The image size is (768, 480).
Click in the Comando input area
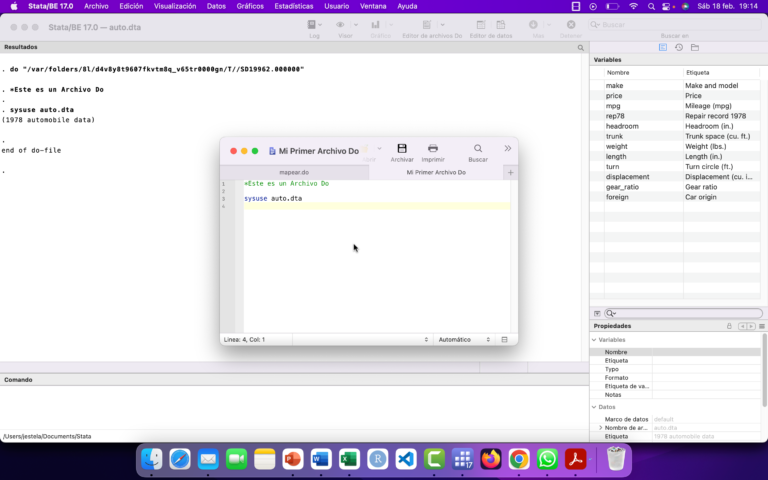coord(294,407)
